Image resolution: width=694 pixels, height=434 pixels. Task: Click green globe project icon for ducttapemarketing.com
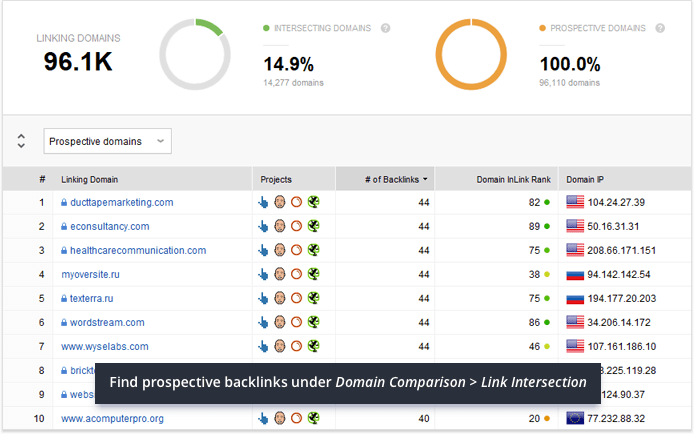pos(313,202)
